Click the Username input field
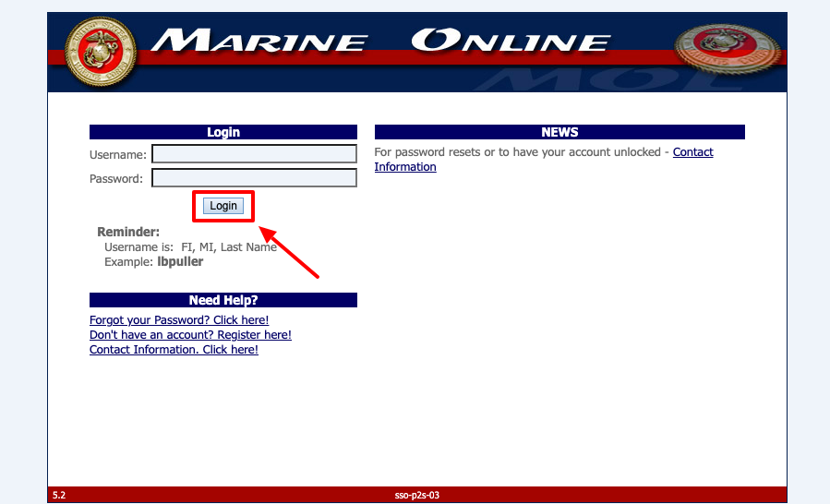830x504 pixels. [x=254, y=154]
